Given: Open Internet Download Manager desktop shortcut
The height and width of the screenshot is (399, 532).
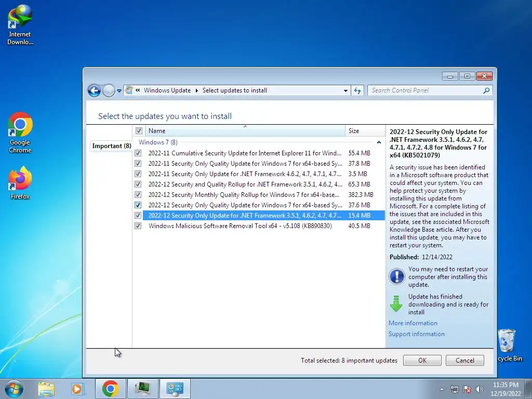Looking at the screenshot, I should [20, 25].
